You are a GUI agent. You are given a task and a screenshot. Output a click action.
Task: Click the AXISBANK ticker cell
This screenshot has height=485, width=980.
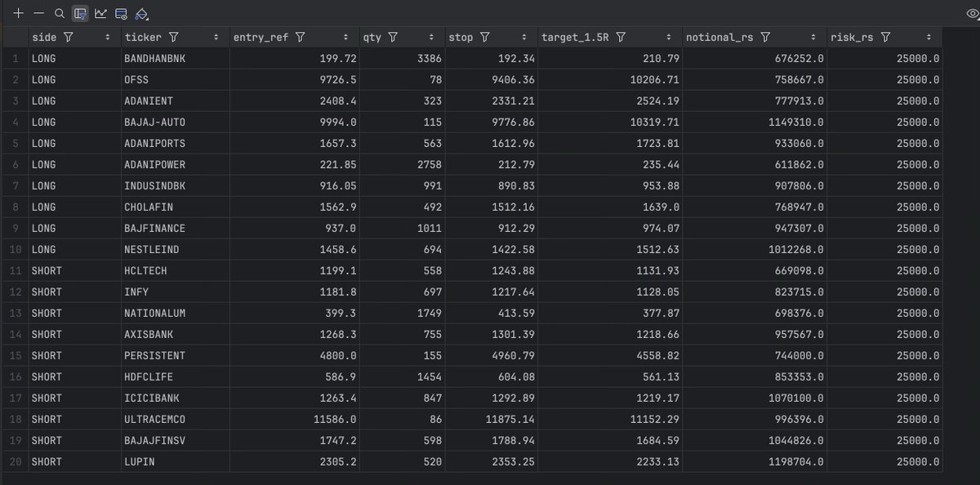point(174,335)
